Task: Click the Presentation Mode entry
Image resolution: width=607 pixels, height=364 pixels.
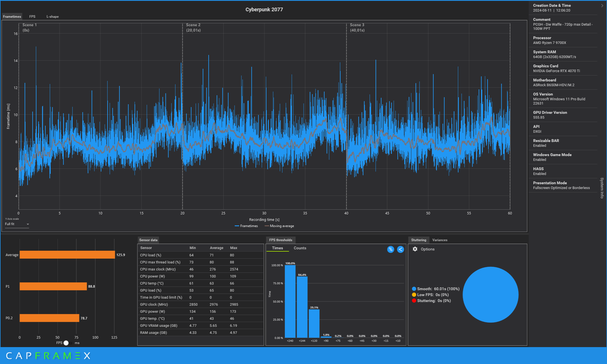Action: 563,185
